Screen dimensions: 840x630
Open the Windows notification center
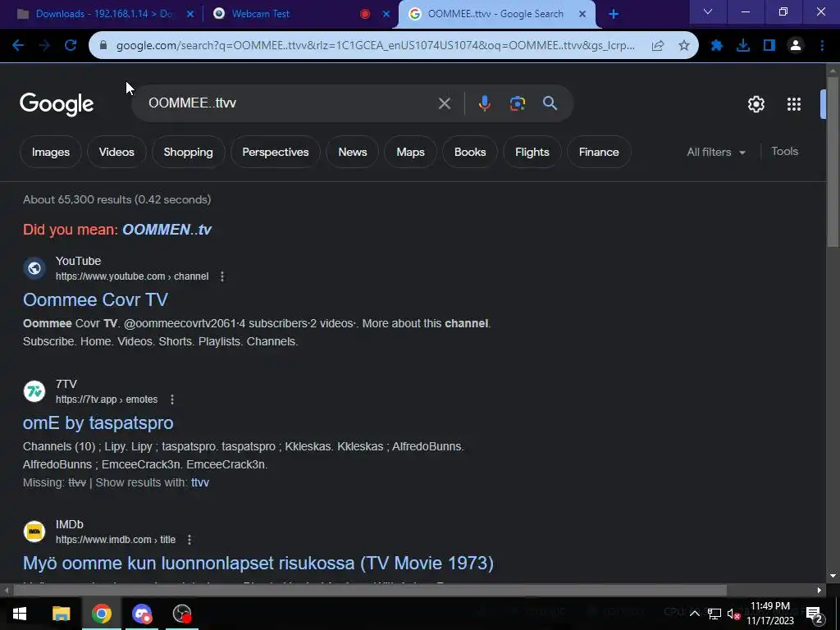[814, 614]
